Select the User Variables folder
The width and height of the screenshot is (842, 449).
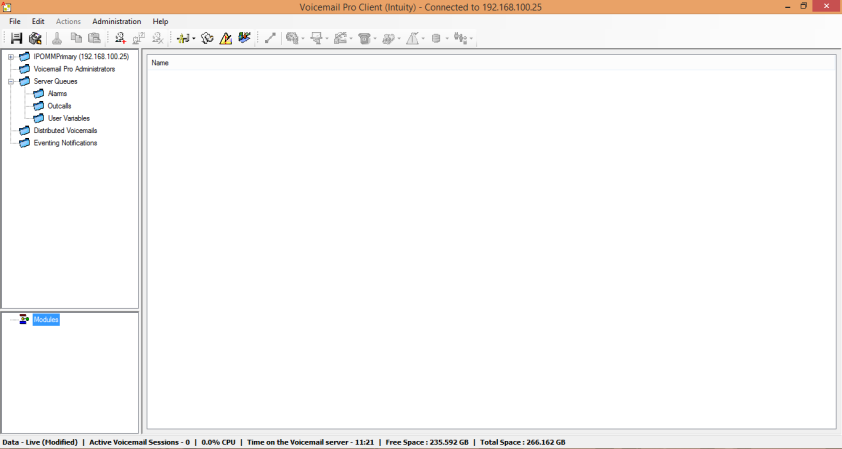point(69,118)
